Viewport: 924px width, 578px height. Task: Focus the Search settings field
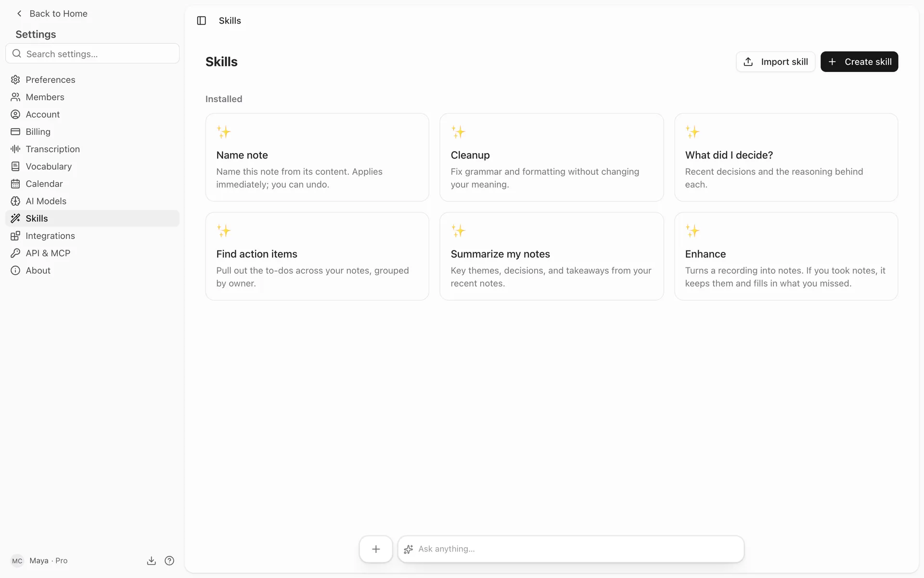click(x=92, y=53)
